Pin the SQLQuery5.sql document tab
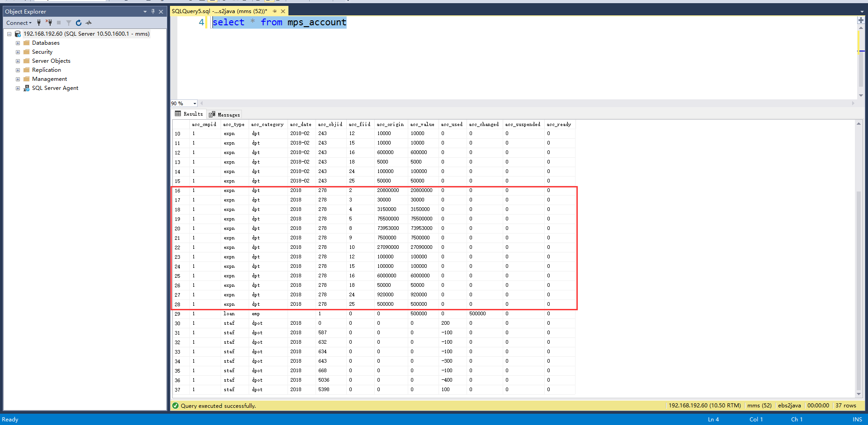The image size is (868, 425). tap(274, 11)
